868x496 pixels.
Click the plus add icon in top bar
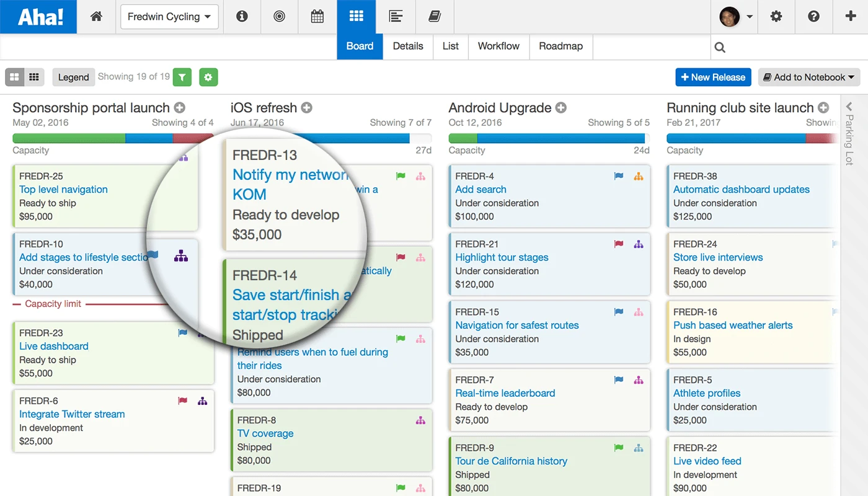[x=851, y=17]
